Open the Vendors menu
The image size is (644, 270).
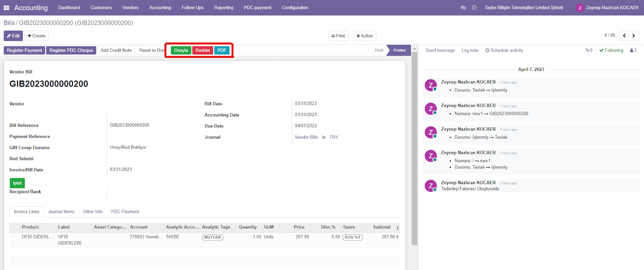130,8
